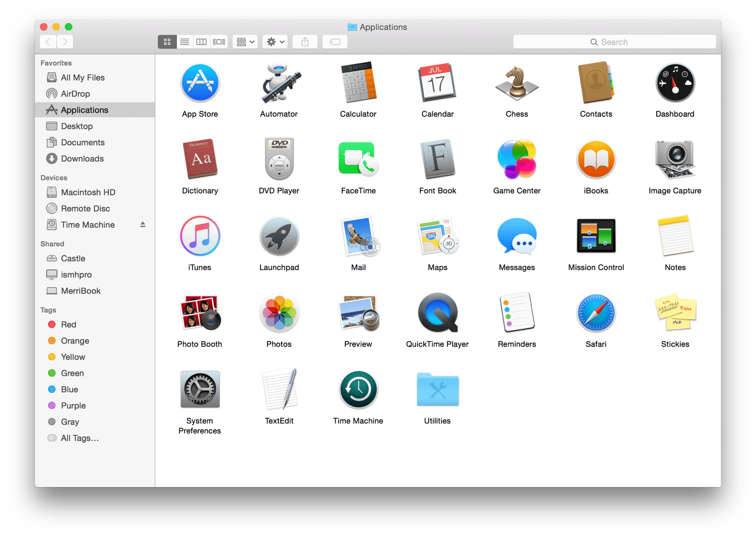Screen dimensions: 756x537
Task: Open the item arrangement dropdown
Action: pyautogui.click(x=245, y=42)
